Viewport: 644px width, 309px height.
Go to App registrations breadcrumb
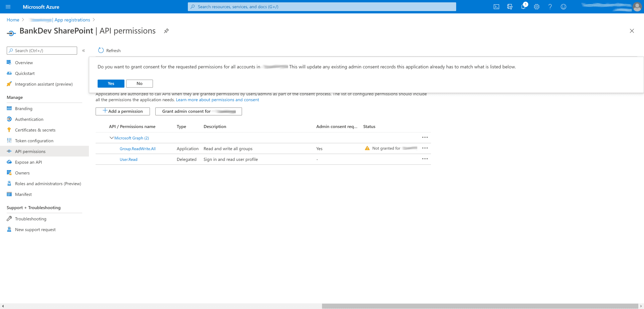coord(72,20)
